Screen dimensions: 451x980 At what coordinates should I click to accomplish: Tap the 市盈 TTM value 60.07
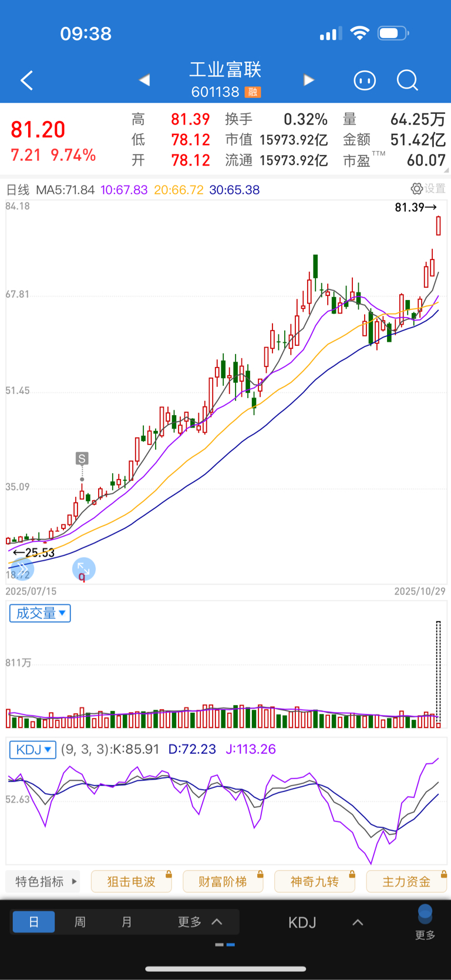pos(426,160)
